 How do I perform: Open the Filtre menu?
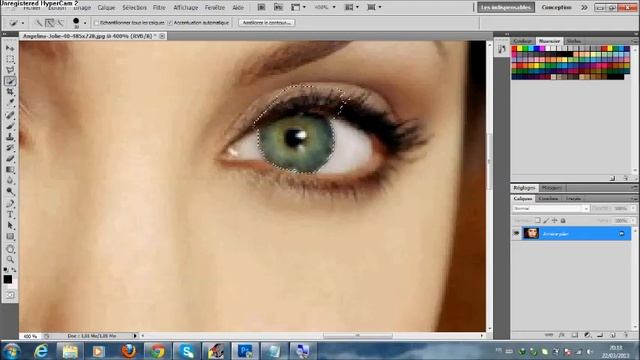point(159,7)
